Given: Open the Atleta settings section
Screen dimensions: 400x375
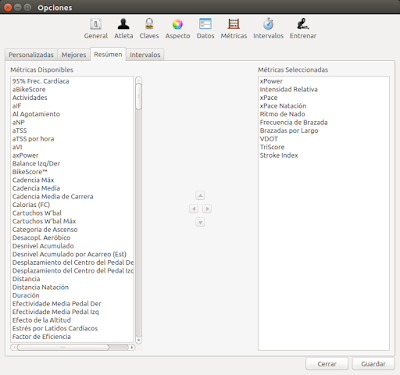Looking at the screenshot, I should coord(124,29).
